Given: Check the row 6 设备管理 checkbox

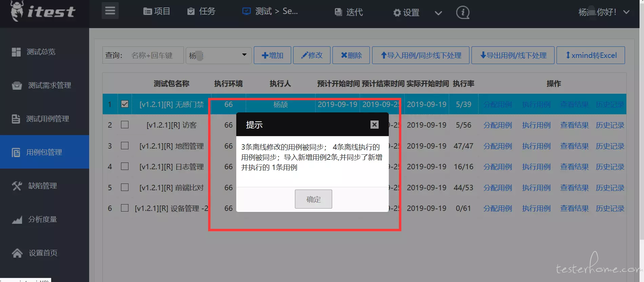Looking at the screenshot, I should pyautogui.click(x=125, y=208).
